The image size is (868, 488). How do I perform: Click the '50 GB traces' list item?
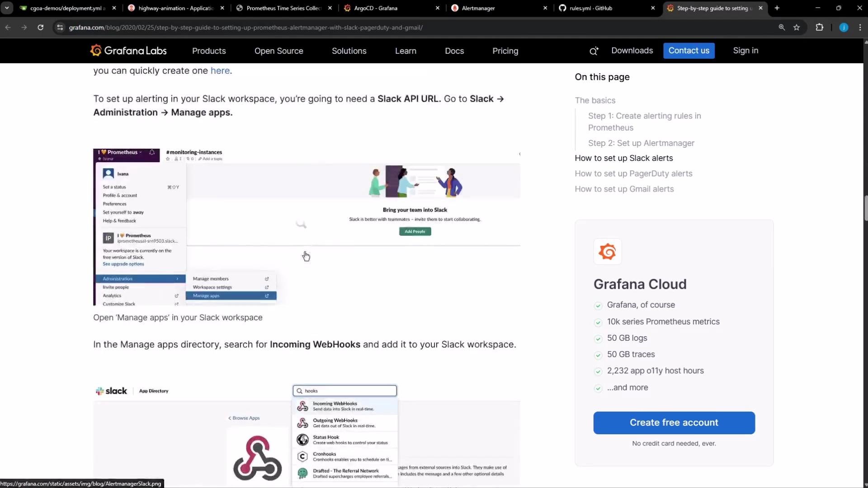631,354
